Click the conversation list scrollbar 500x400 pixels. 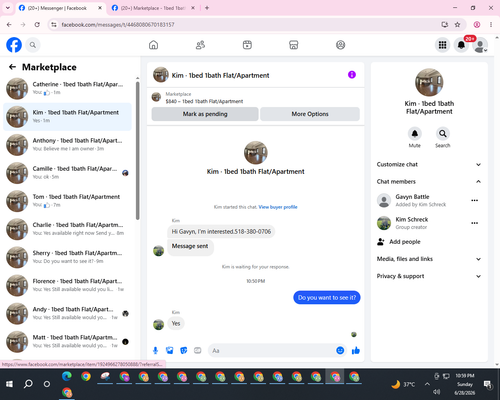(x=137, y=151)
